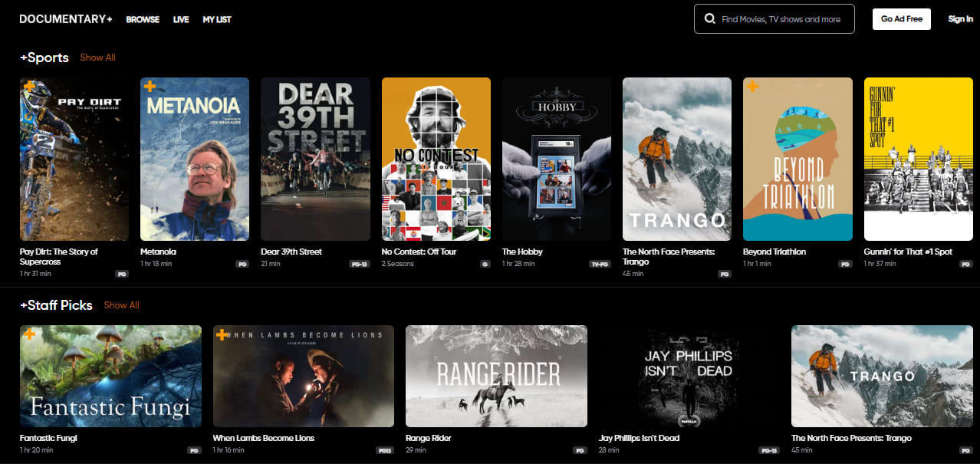The height and width of the screenshot is (464, 980).
Task: Click the G rating badge under No Contest
Action: pos(485,264)
